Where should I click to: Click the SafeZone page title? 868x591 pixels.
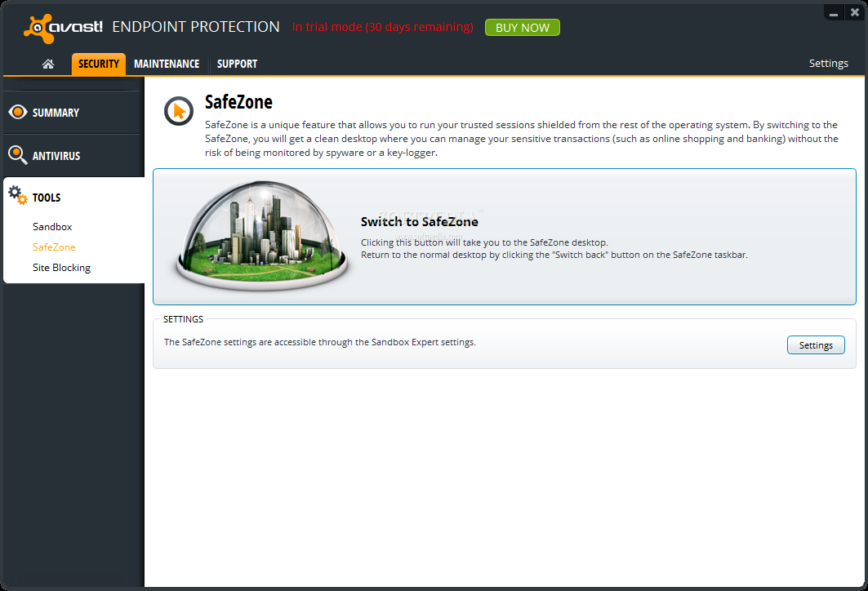pyautogui.click(x=238, y=102)
